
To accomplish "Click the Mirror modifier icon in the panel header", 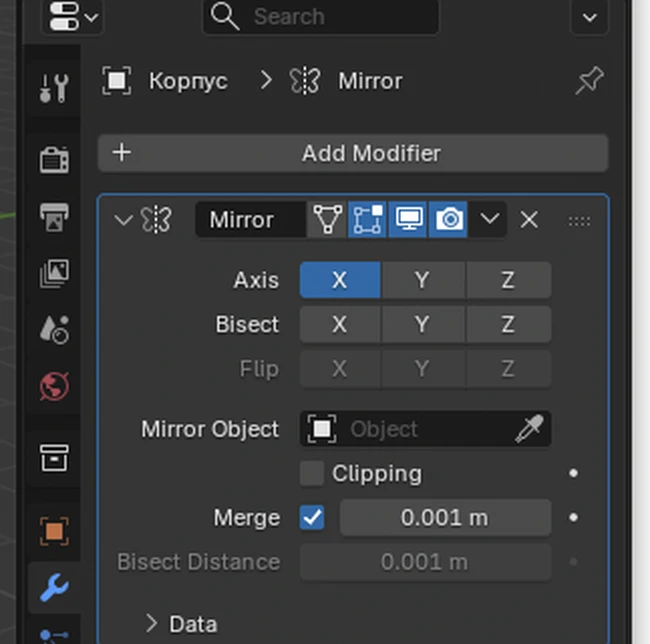I will point(156,220).
